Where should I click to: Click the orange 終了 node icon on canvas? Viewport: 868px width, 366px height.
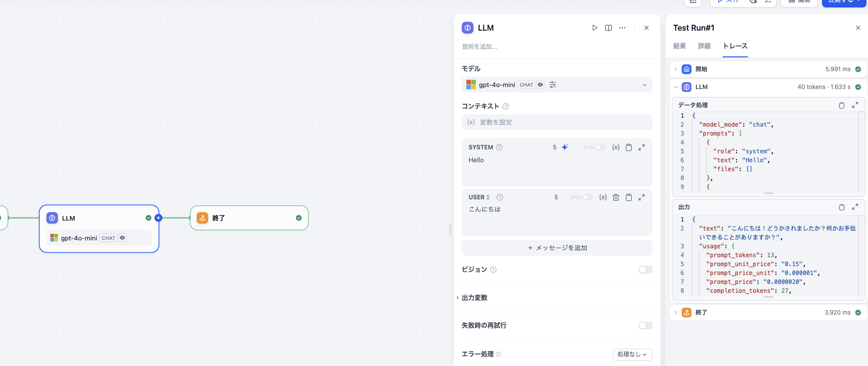tap(202, 218)
